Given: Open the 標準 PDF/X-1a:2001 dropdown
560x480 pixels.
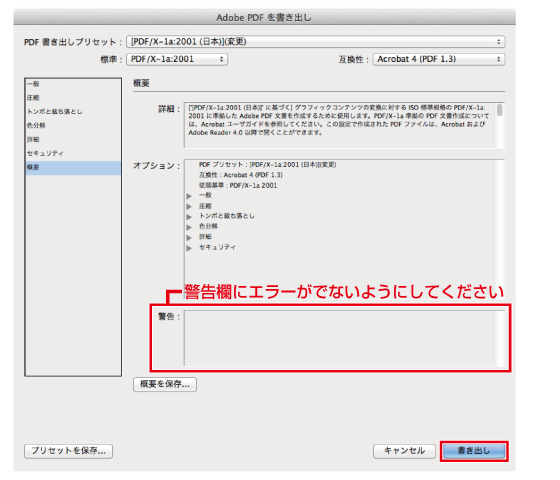Looking at the screenshot, I should [177, 59].
